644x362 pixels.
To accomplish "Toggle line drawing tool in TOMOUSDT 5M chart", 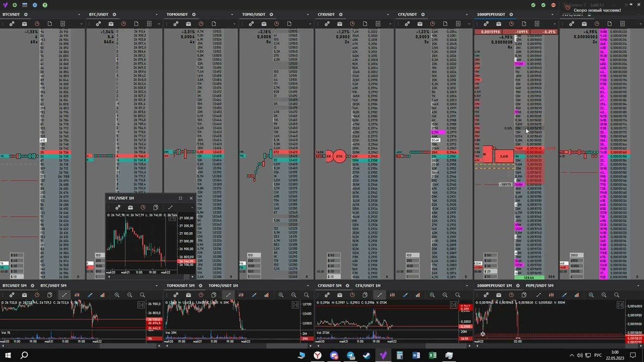I will coord(228,295).
